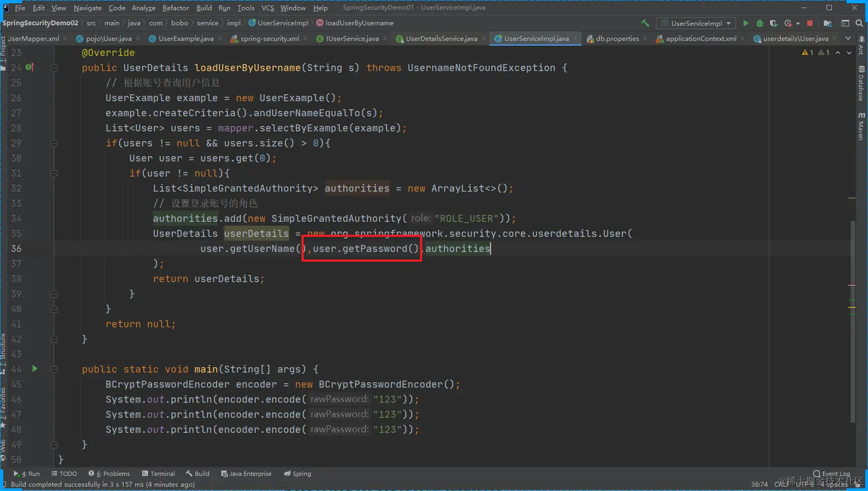Close the pojo\User.java tab
Image resolution: width=868 pixels, height=491 pixels.
tap(138, 38)
